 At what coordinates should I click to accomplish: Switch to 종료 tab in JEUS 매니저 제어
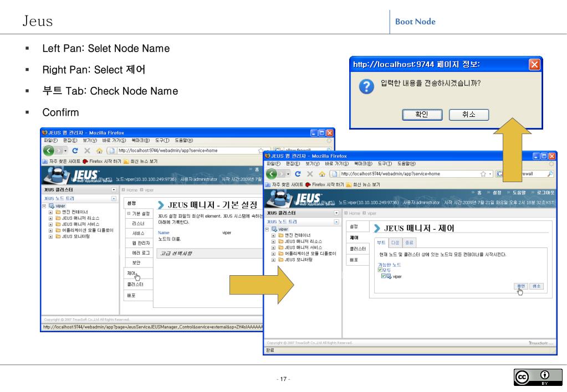[x=409, y=243]
